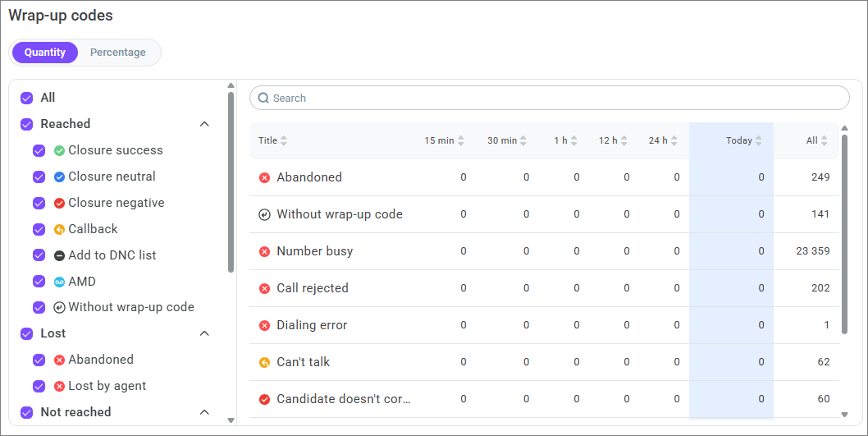
Task: Click the red X icon in Number busy row
Action: 265,251
